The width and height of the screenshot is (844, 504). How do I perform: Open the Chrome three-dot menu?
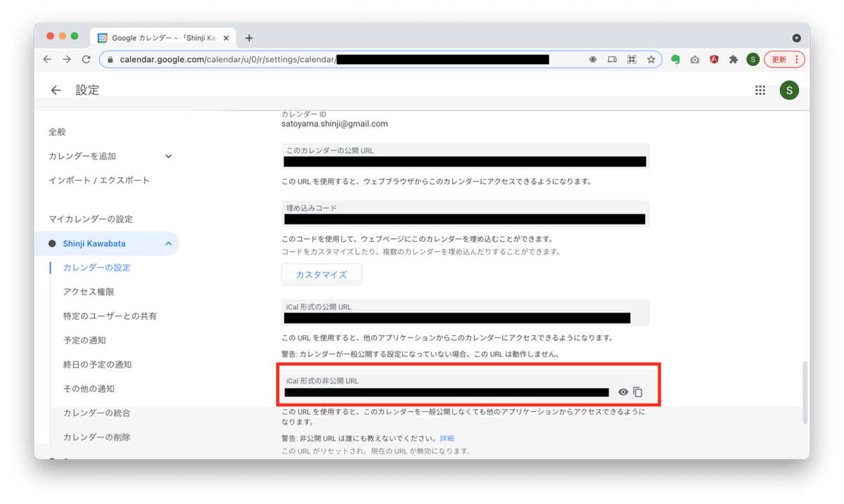tap(797, 60)
